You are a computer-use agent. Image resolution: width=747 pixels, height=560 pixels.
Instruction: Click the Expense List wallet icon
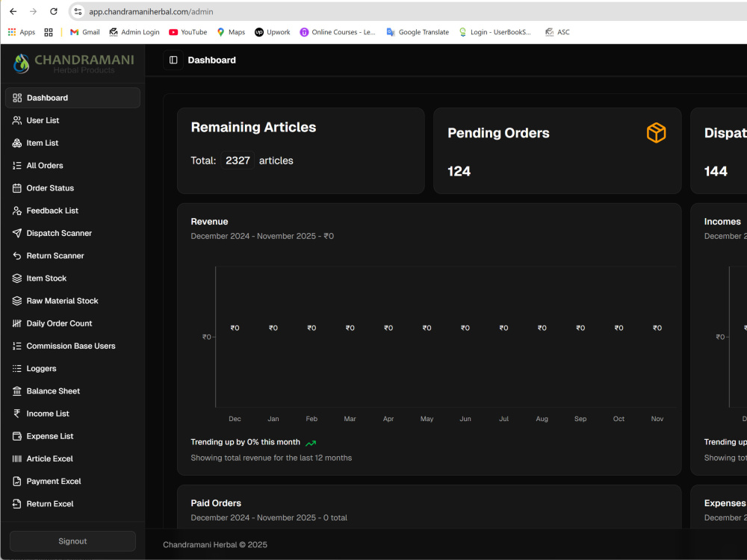[x=17, y=436]
